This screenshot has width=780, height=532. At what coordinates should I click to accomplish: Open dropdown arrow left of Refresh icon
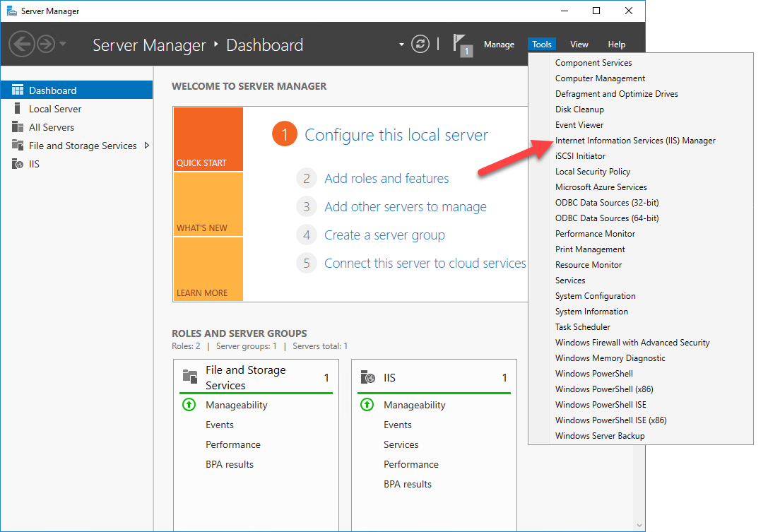coord(401,45)
